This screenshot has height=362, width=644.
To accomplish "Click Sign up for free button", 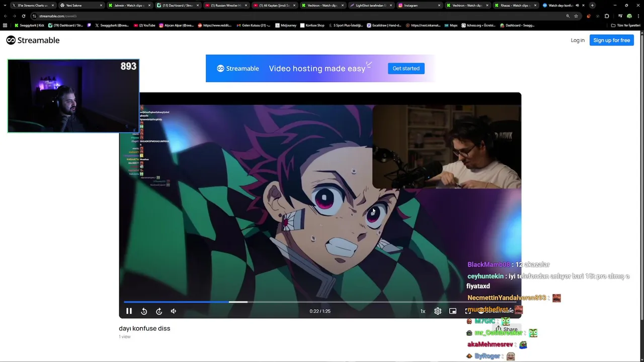I will pos(611,40).
